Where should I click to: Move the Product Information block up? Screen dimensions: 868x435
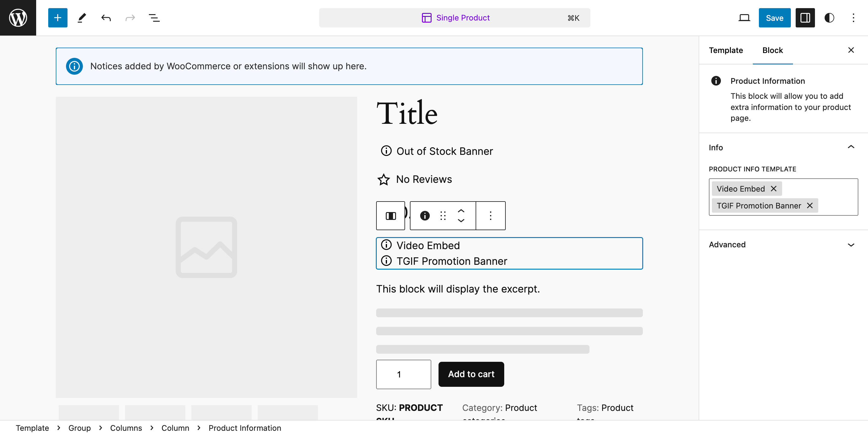[x=461, y=211]
